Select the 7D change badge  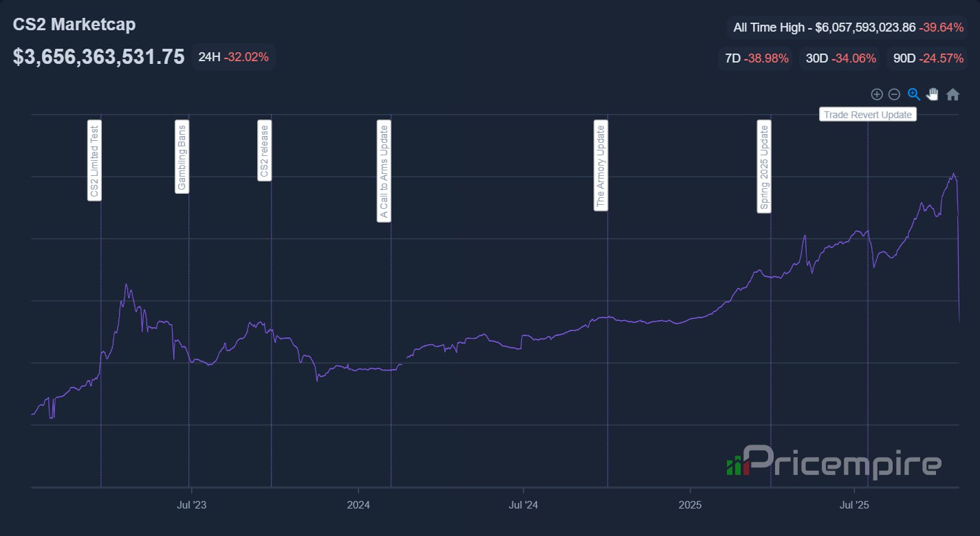[756, 58]
